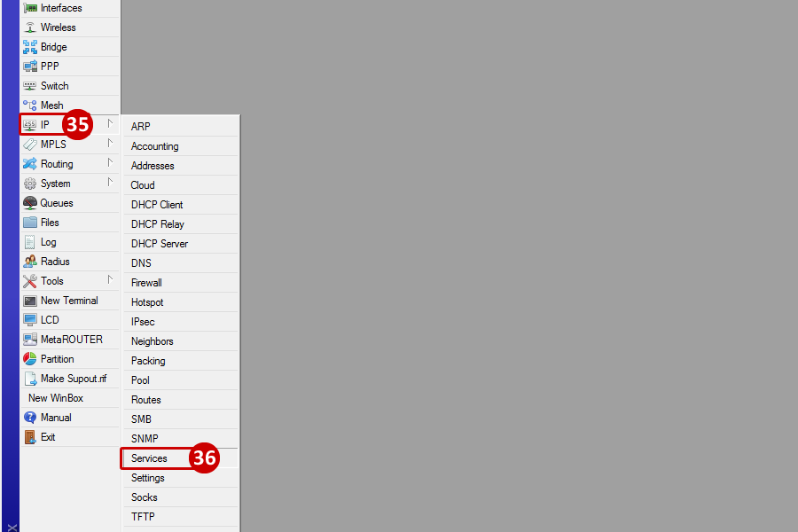798x532 pixels.
Task: Click the Partition label in the sidebar
Action: [57, 359]
